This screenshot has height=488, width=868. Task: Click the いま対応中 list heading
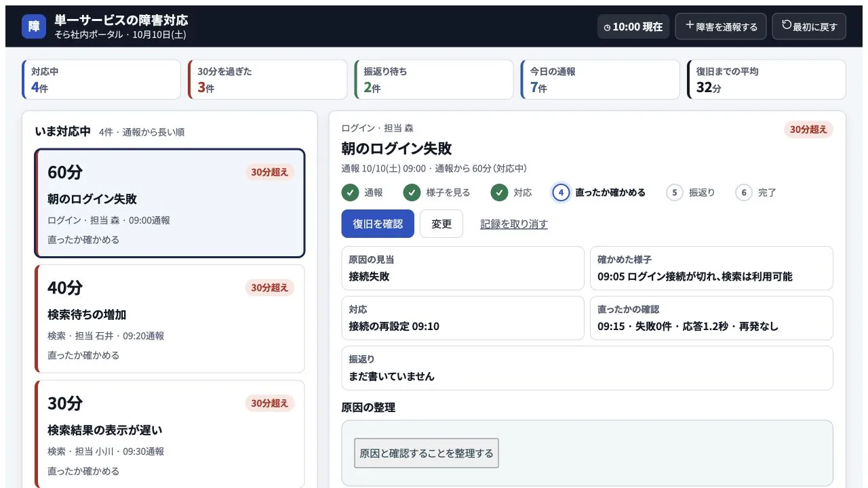point(62,131)
